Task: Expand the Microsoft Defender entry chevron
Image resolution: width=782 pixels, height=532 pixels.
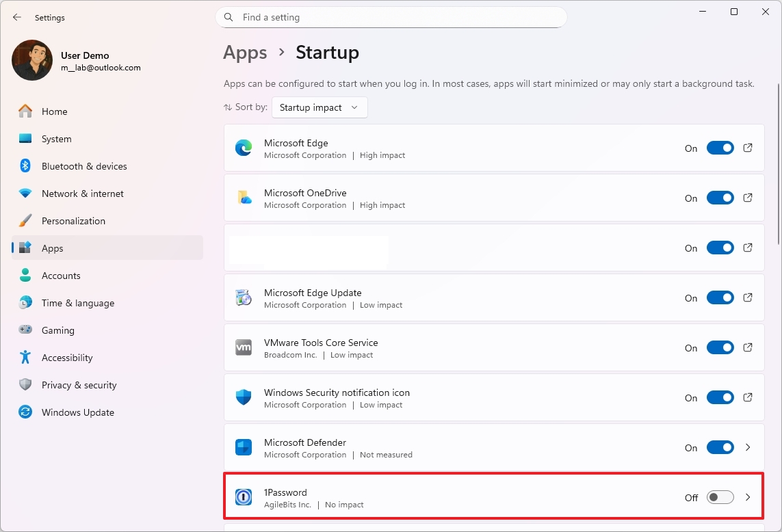Action: click(747, 447)
